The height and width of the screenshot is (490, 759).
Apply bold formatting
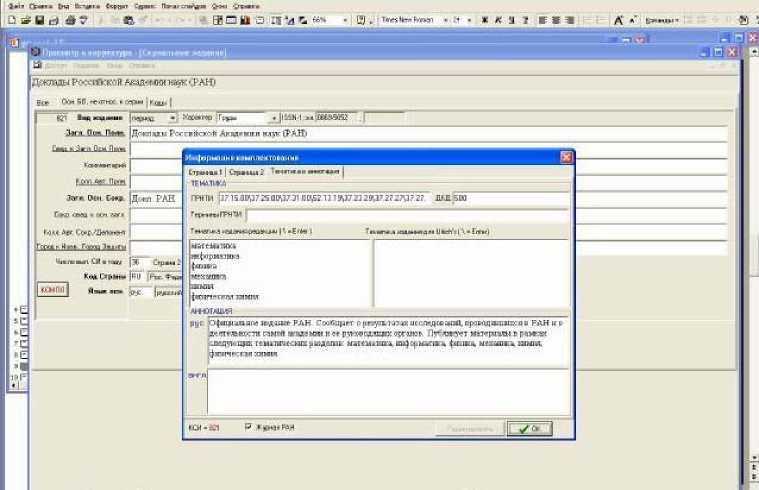(485, 20)
